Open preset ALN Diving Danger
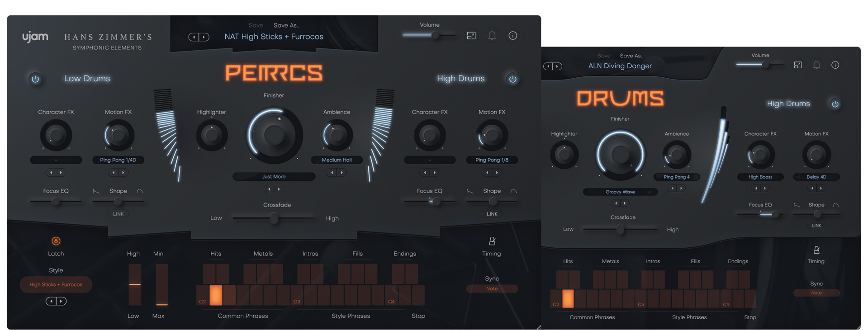This screenshot has height=330, width=868. 620,66
